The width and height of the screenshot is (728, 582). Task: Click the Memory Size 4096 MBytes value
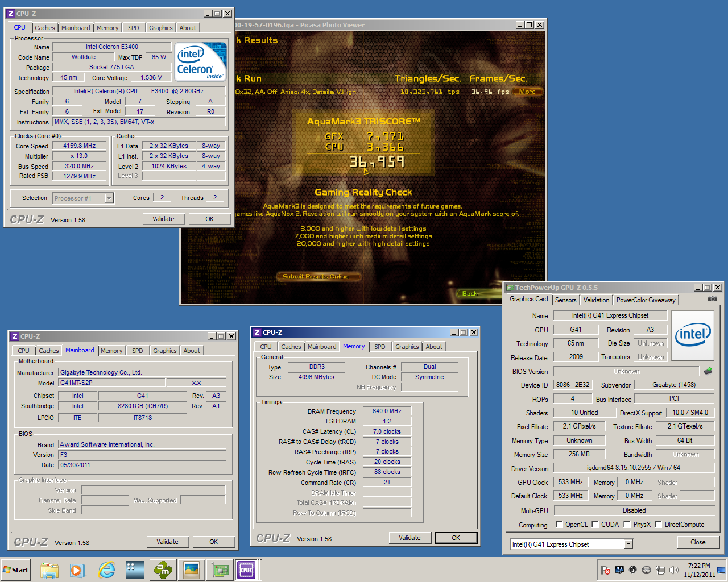click(316, 377)
